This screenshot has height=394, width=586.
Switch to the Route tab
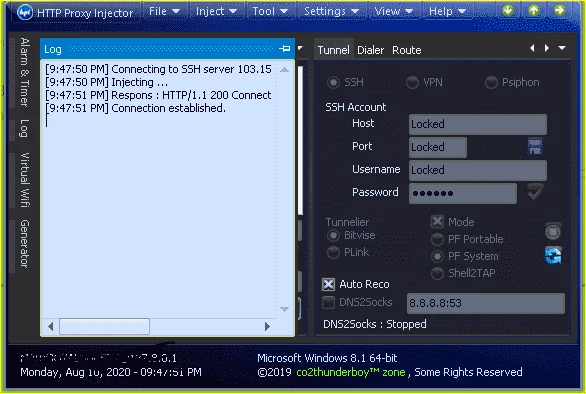point(407,50)
